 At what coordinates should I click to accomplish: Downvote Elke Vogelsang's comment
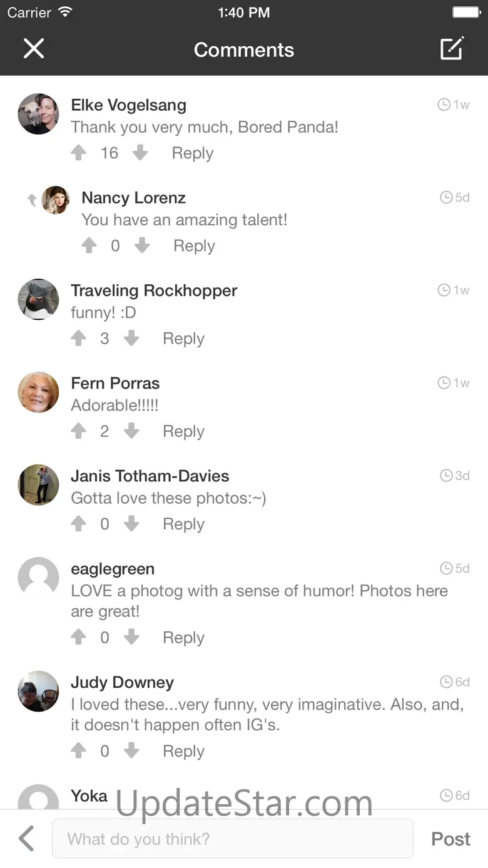tap(140, 153)
